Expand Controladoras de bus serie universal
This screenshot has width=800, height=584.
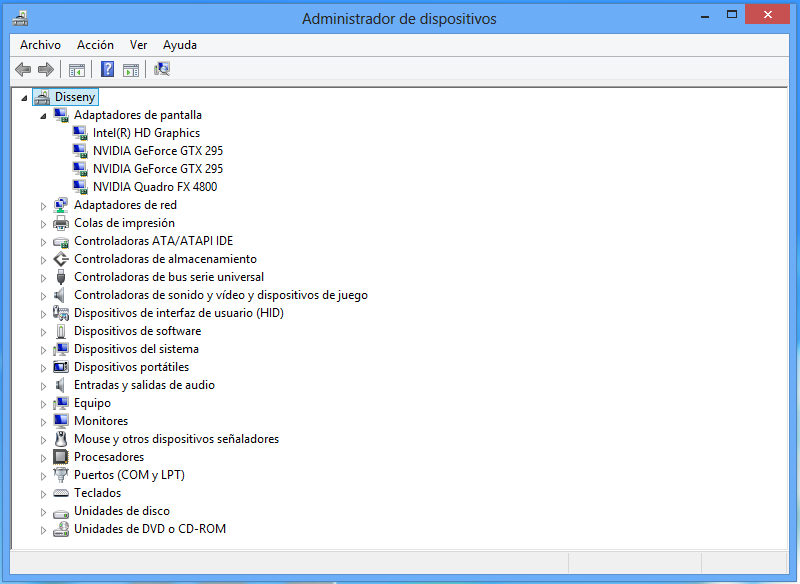(43, 278)
